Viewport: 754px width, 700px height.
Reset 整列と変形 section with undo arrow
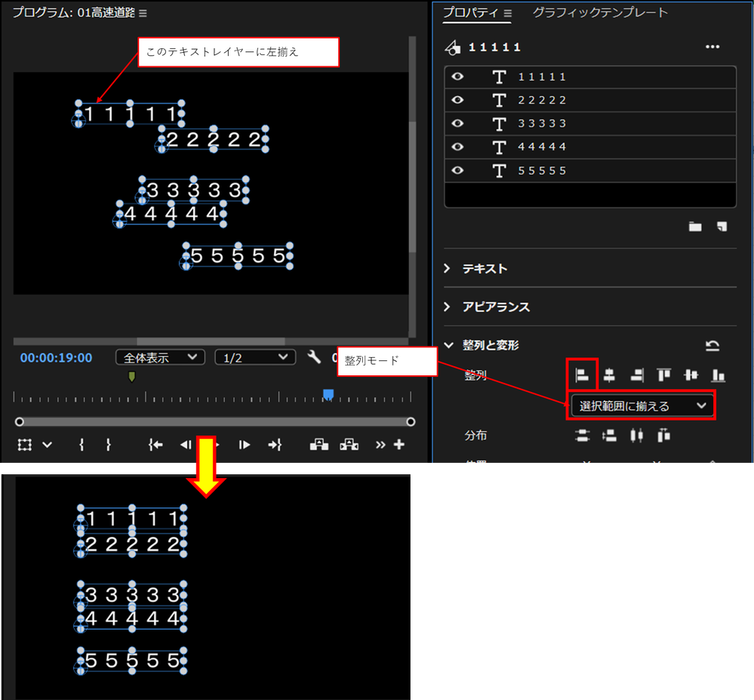tap(712, 345)
